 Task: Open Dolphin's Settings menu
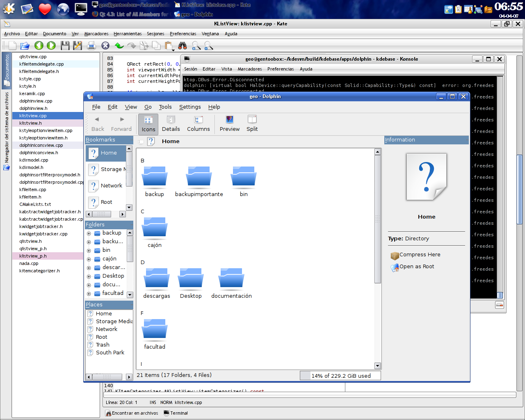(190, 107)
